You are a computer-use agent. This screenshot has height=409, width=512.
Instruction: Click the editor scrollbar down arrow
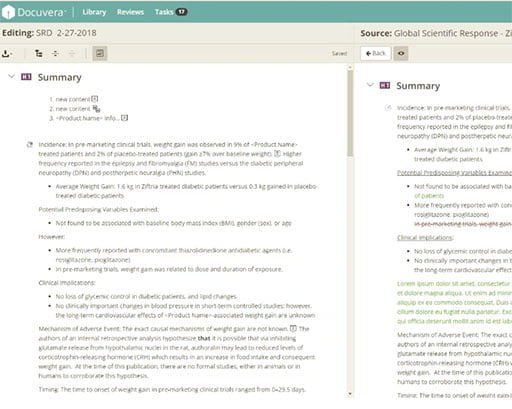click(x=350, y=394)
